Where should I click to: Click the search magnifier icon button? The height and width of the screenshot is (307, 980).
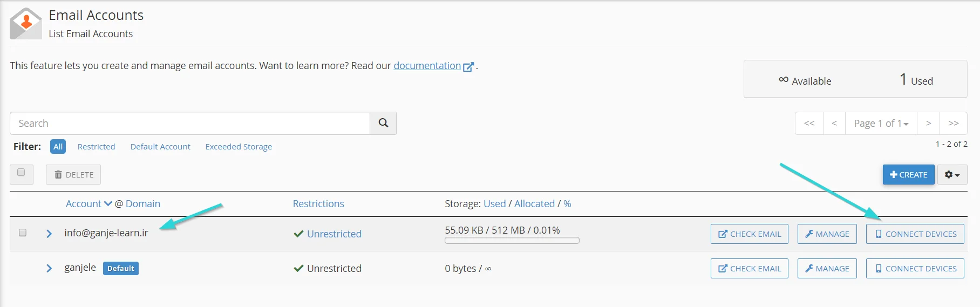383,123
